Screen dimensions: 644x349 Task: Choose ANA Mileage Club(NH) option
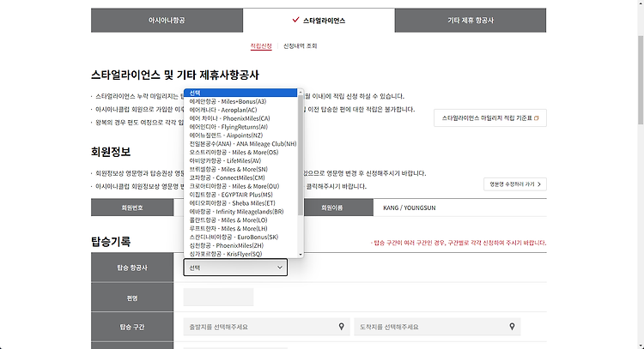pyautogui.click(x=240, y=144)
